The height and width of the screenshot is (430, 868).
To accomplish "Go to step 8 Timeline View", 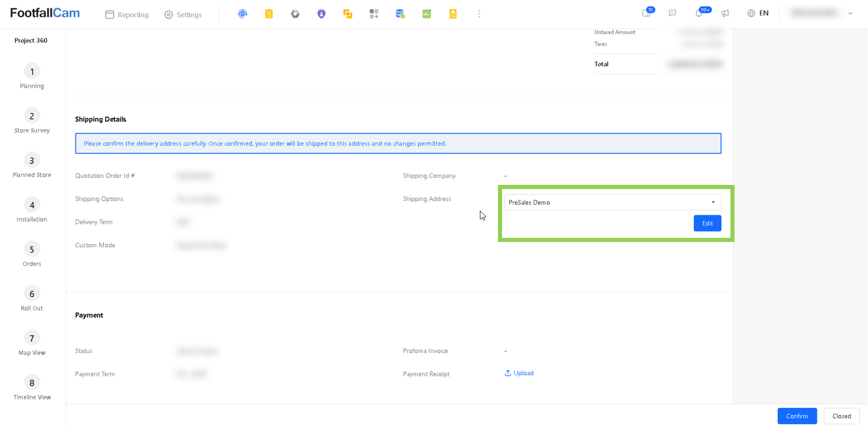I will [x=32, y=387].
